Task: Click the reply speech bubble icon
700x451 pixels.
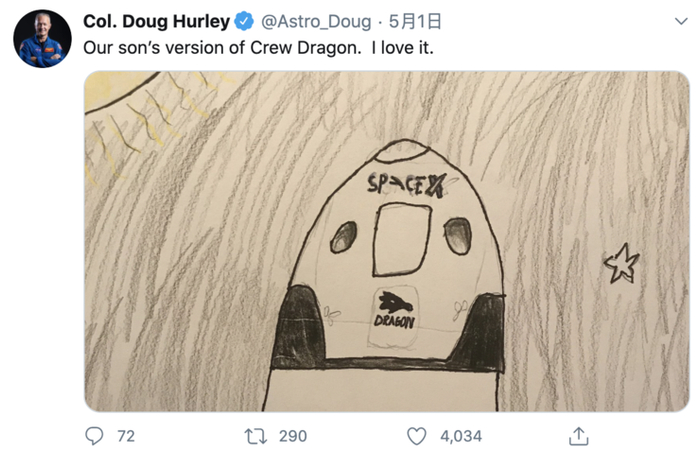Action: [x=94, y=436]
